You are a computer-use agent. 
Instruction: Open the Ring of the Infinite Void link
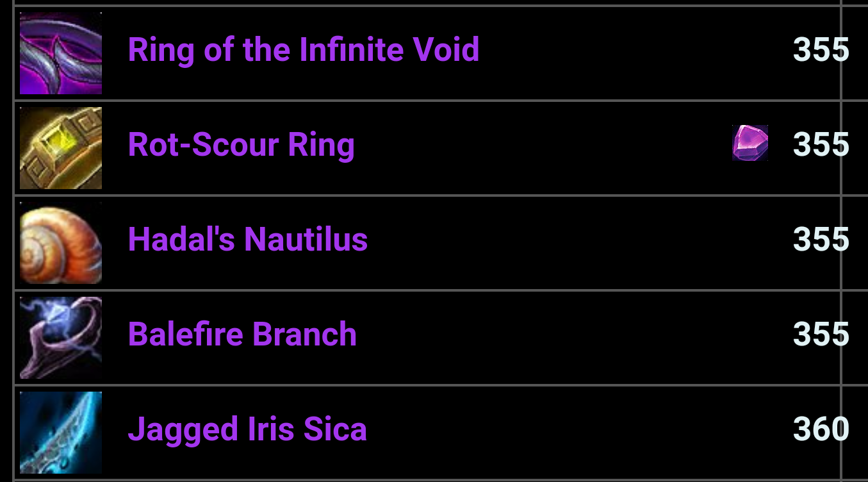(303, 49)
